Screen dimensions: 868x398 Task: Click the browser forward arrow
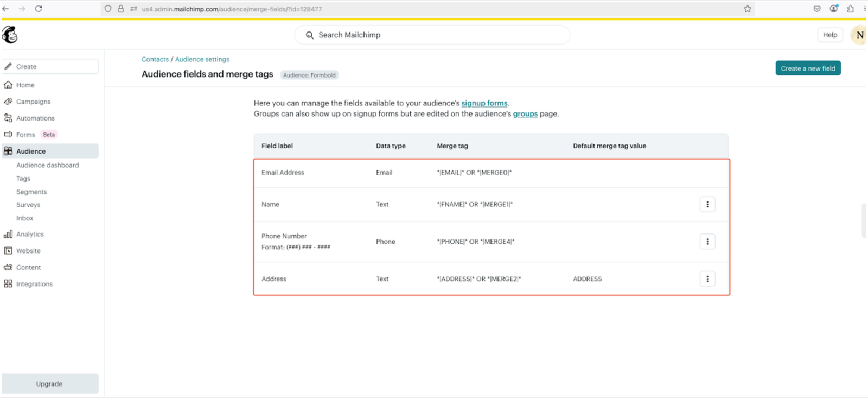(x=22, y=9)
